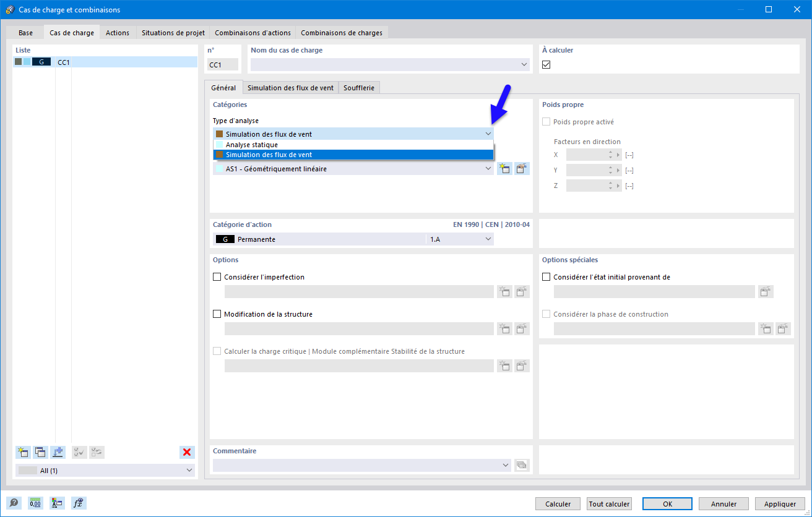Screen dimensions: 812x517
Task: Enable Modification de la structure
Action: point(217,314)
